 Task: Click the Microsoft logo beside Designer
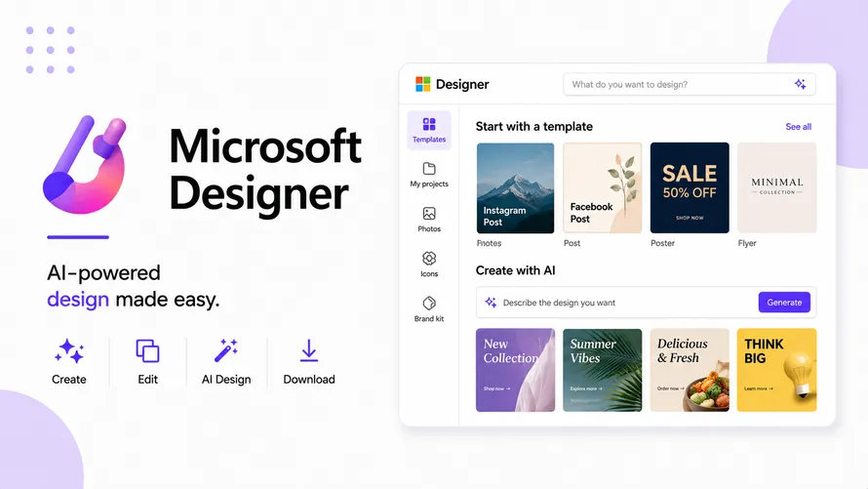coord(423,84)
